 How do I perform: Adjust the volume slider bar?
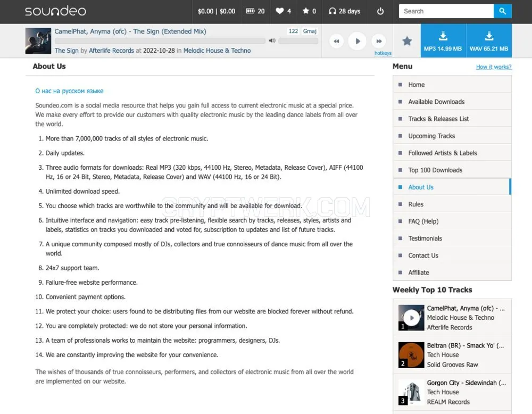298,41
